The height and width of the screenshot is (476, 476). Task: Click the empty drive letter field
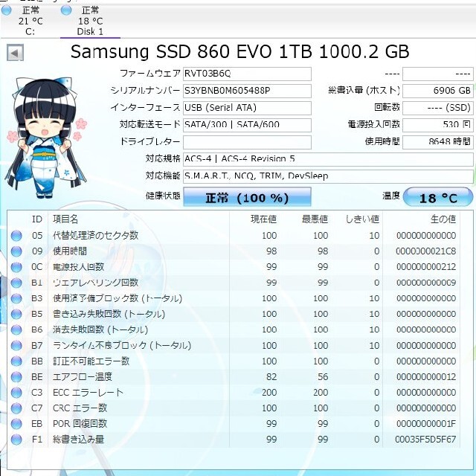pos(247,142)
